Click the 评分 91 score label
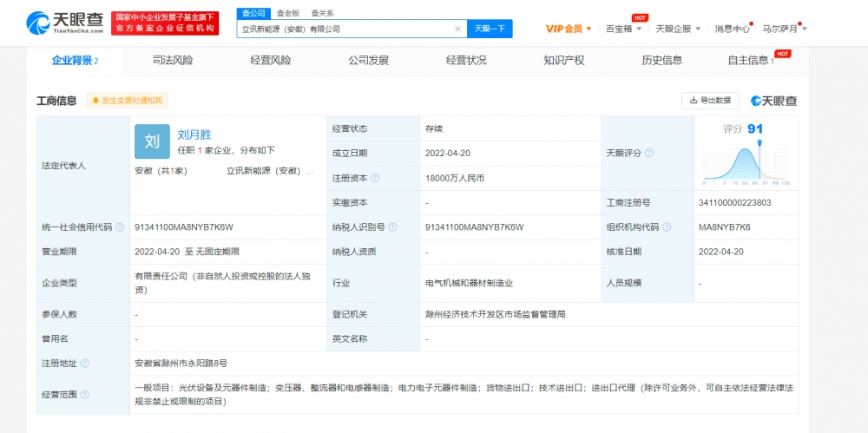This screenshot has width=868, height=433. click(743, 129)
